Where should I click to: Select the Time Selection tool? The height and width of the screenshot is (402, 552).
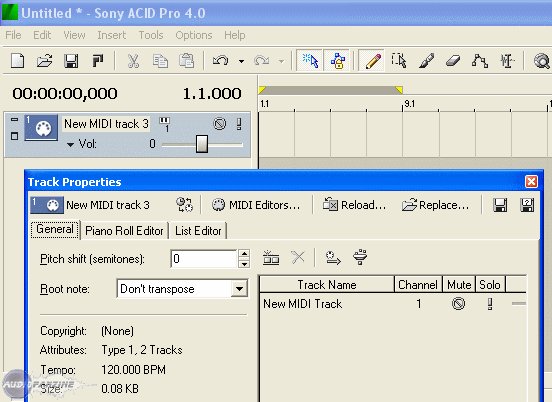(x=507, y=61)
